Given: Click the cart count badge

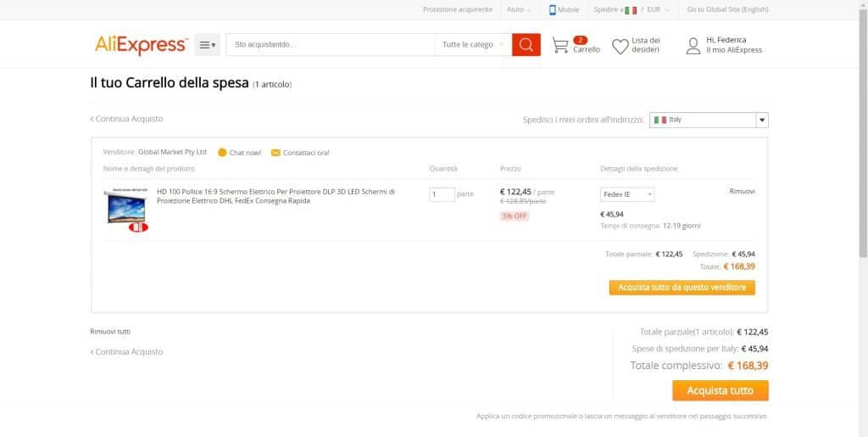Looking at the screenshot, I should click(x=580, y=40).
